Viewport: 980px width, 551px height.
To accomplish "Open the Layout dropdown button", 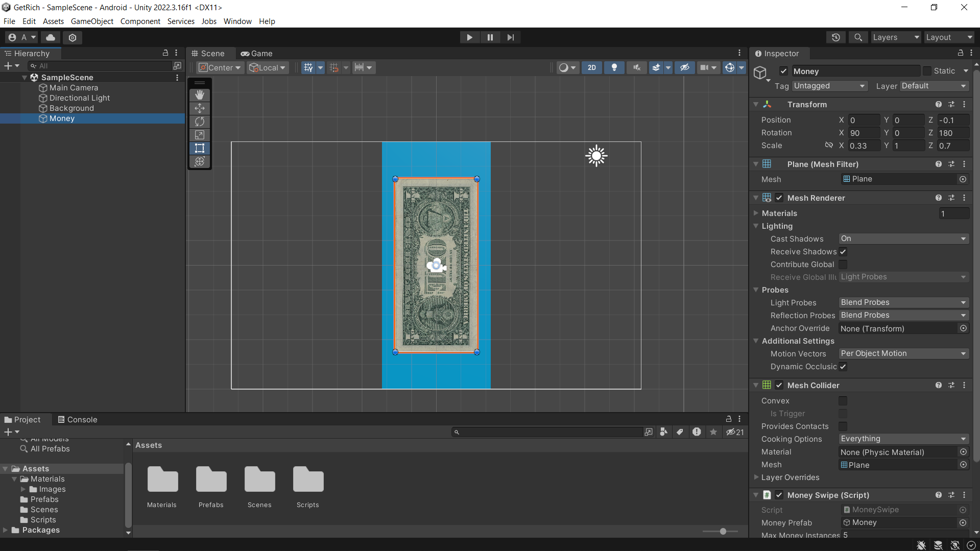I will (x=948, y=37).
